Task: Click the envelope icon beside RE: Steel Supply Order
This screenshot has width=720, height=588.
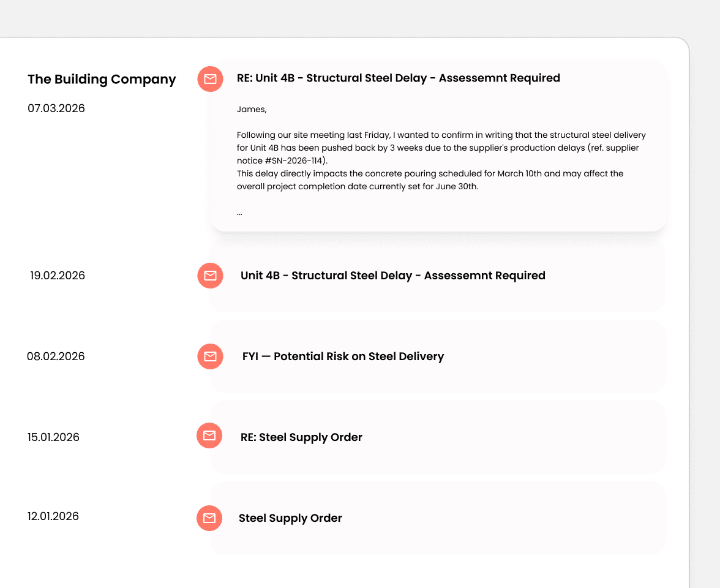Action: 209,435
